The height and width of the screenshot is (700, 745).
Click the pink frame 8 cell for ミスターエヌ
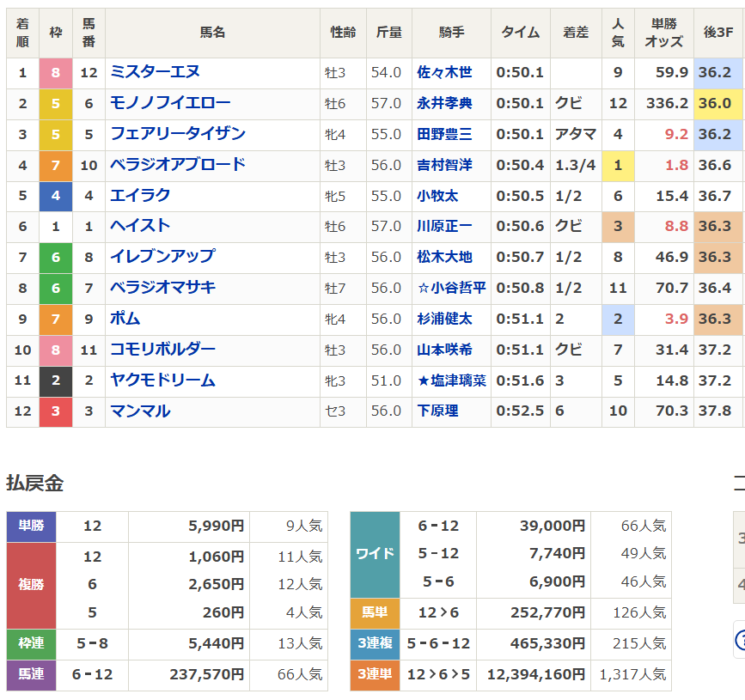click(56, 73)
